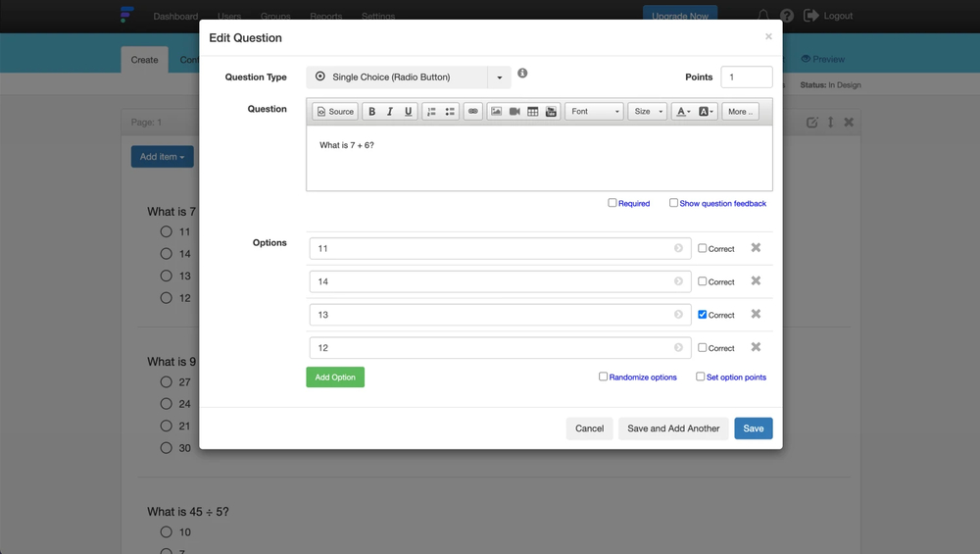Screen dimensions: 980x554
Task: Remove option 13
Action: click(x=756, y=314)
